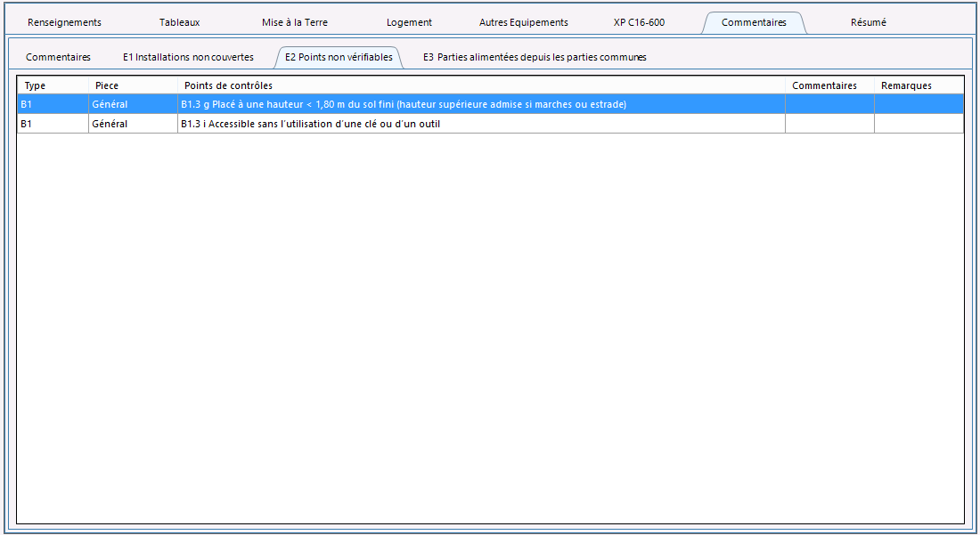Select the Commentaires sub-tab in second row
This screenshot has width=980, height=535.
[x=58, y=57]
